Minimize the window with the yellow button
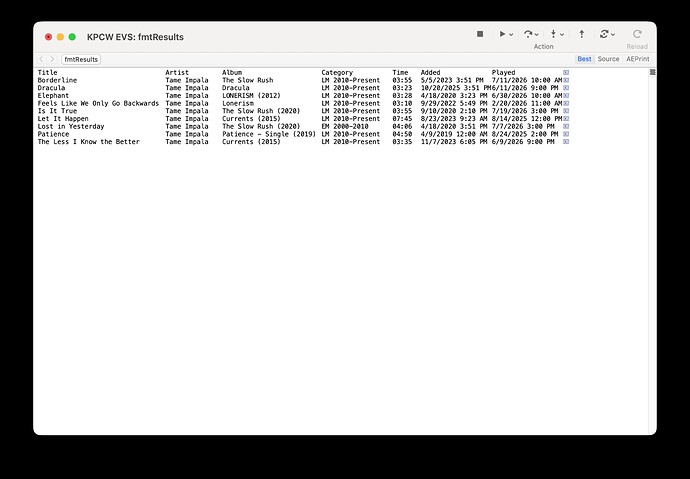The image size is (690, 479). coord(60,37)
